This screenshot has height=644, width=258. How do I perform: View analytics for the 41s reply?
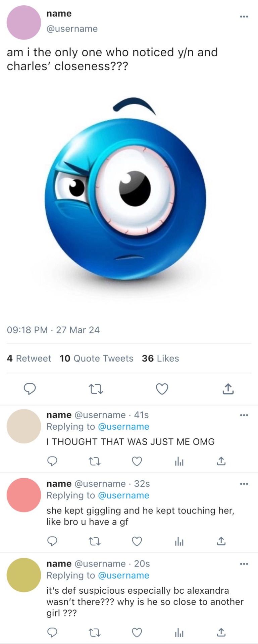179,462
